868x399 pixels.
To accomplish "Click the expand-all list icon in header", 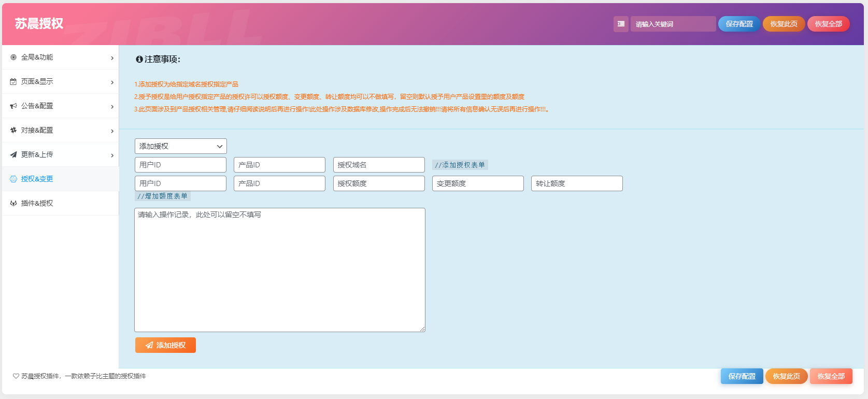I will tap(621, 24).
